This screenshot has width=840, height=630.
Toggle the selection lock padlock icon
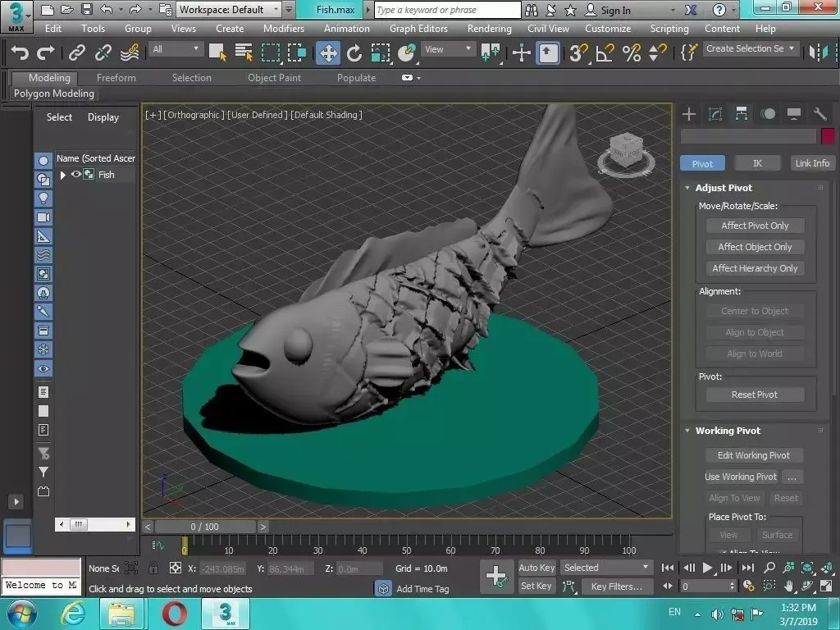153,568
